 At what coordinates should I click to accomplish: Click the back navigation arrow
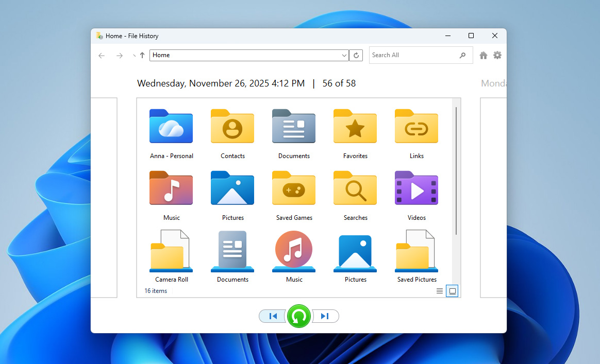point(102,55)
